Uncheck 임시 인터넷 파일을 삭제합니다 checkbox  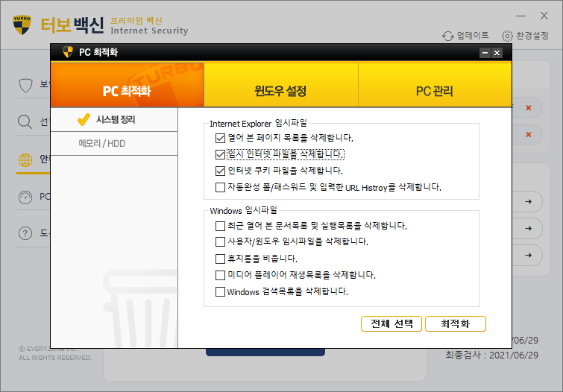click(220, 155)
